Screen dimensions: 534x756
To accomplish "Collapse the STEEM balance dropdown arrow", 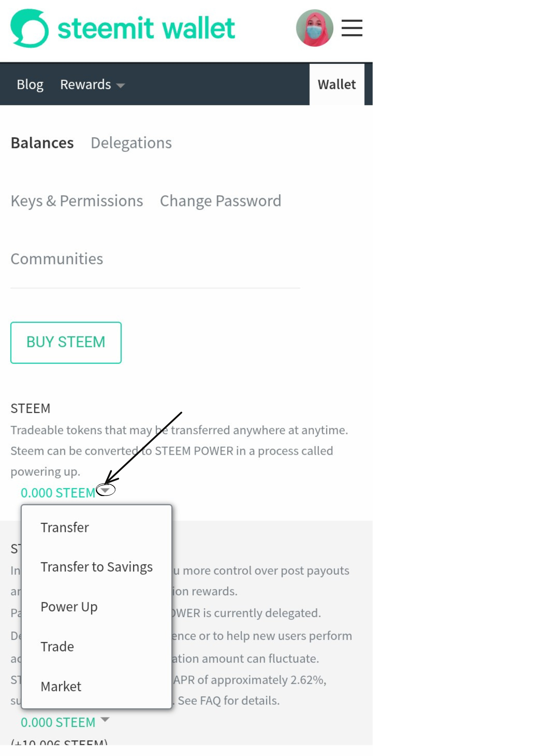I will pyautogui.click(x=105, y=490).
